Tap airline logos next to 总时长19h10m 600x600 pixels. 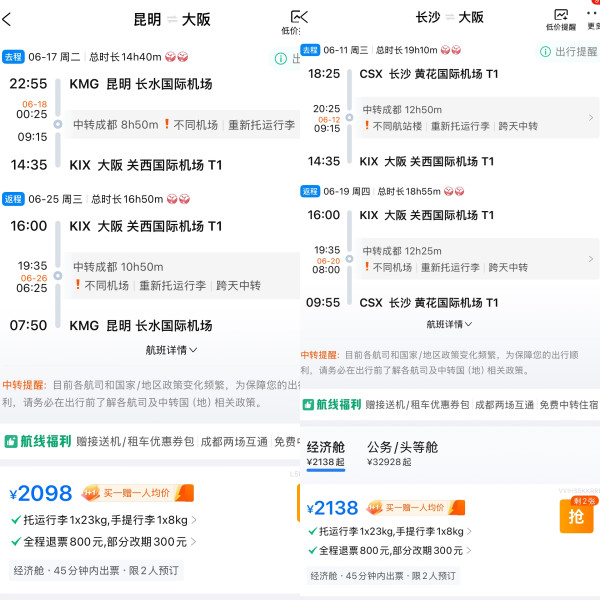451,50
